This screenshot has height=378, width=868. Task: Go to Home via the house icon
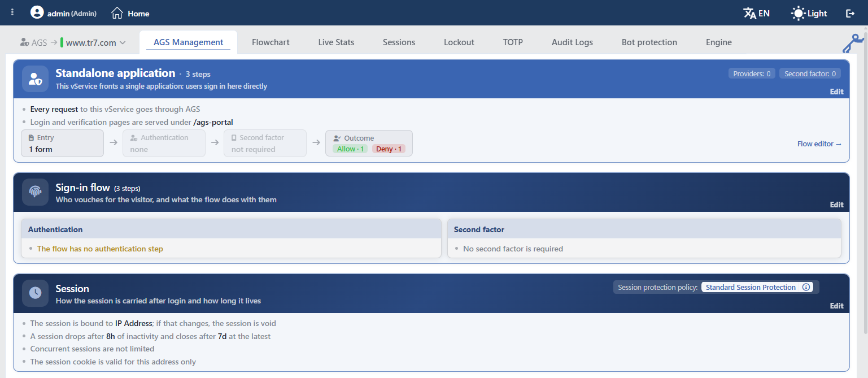pyautogui.click(x=117, y=13)
